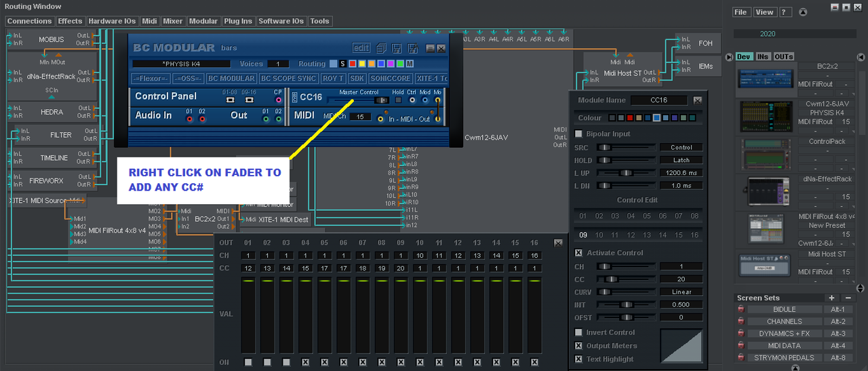Switch to the INs tab
Screen dimensions: 868x371
[x=762, y=56]
